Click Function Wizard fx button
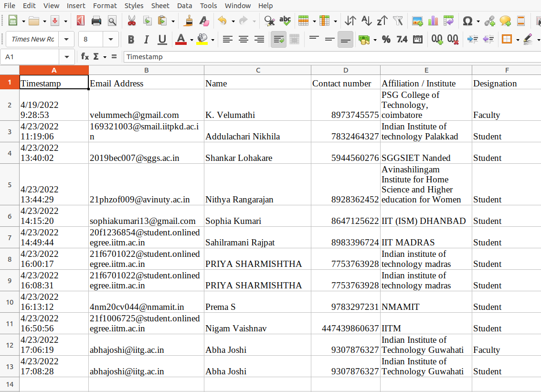This screenshot has width=541, height=392. 85,57
